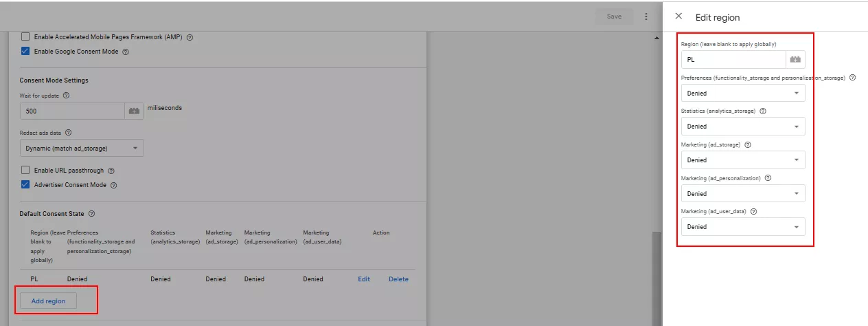
Task: Click PL cell in Default Consent State table
Action: 34,279
